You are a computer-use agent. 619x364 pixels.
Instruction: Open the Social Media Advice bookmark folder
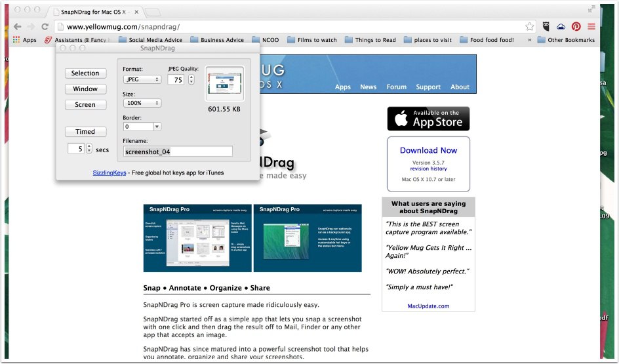(x=150, y=40)
